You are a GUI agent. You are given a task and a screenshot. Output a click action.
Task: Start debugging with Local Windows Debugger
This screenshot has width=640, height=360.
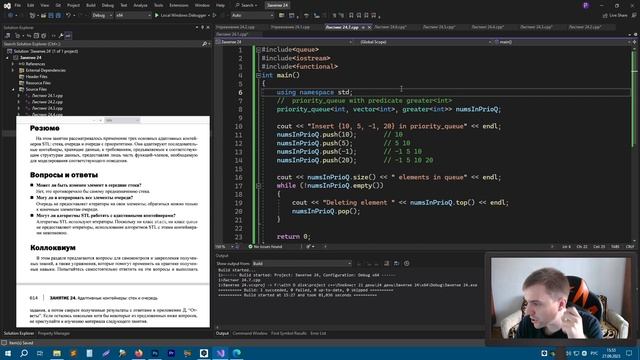181,16
